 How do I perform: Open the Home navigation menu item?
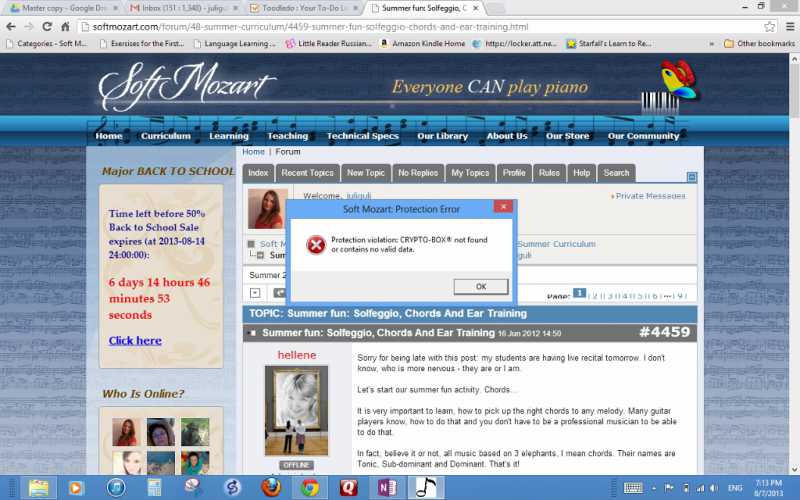coord(109,136)
